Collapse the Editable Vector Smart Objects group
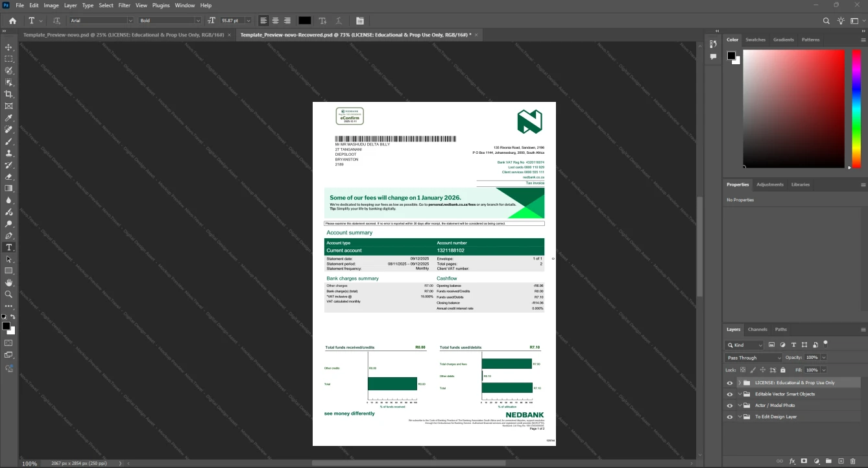 (740, 394)
